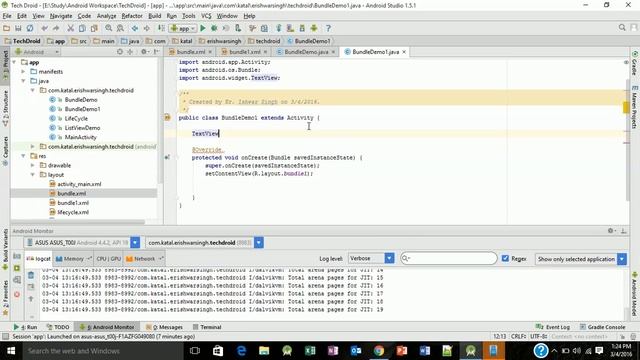Image resolution: width=640 pixels, height=360 pixels.
Task: Open the ASUS device selector dropdown
Action: tap(135, 242)
